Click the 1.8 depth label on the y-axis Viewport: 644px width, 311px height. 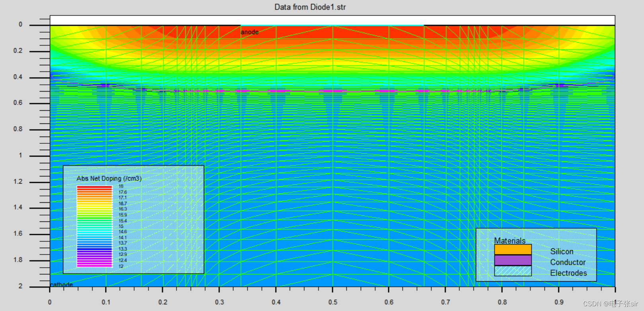click(x=18, y=260)
